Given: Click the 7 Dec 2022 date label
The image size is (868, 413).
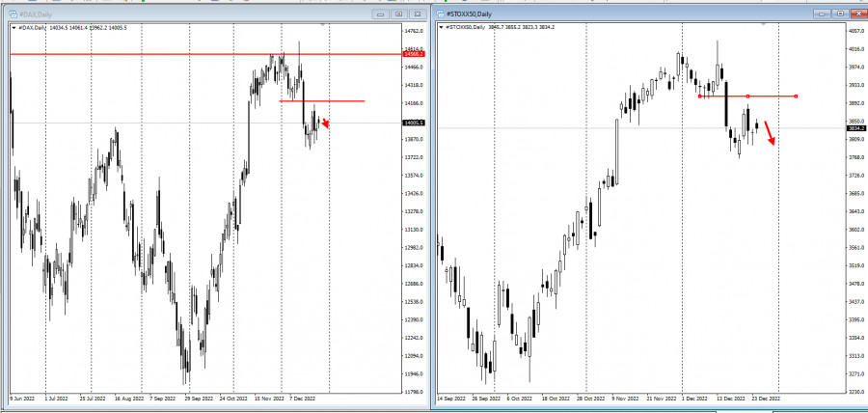Looking at the screenshot, I should point(304,399).
